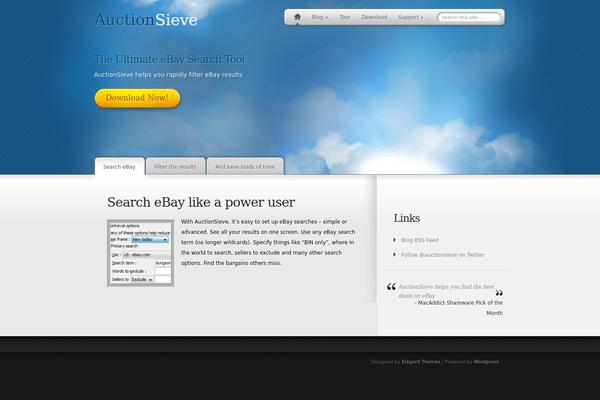Viewport: 600px width, 400px height.
Task: Open the Blog dropdown menu
Action: (x=320, y=17)
